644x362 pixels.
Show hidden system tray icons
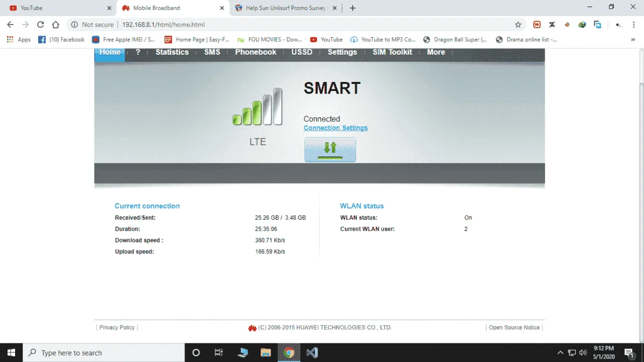tap(560, 352)
